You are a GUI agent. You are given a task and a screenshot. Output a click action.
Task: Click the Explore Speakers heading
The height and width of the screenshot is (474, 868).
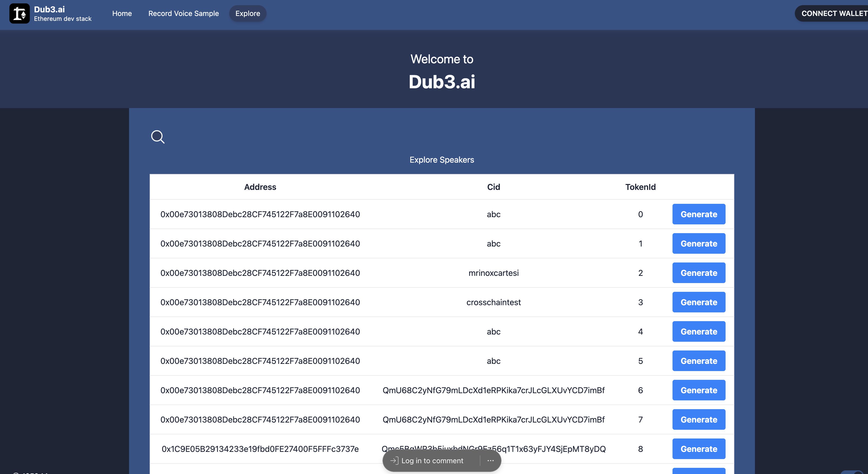441,160
